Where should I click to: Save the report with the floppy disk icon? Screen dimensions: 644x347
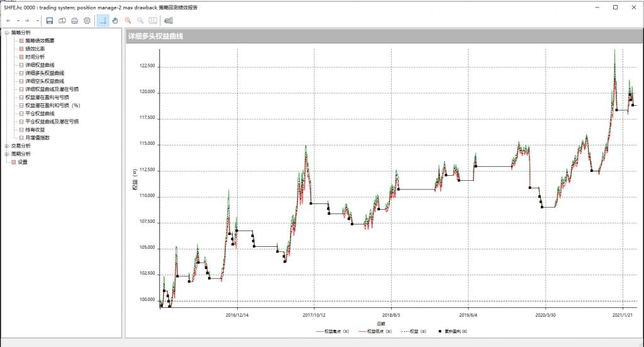50,21
